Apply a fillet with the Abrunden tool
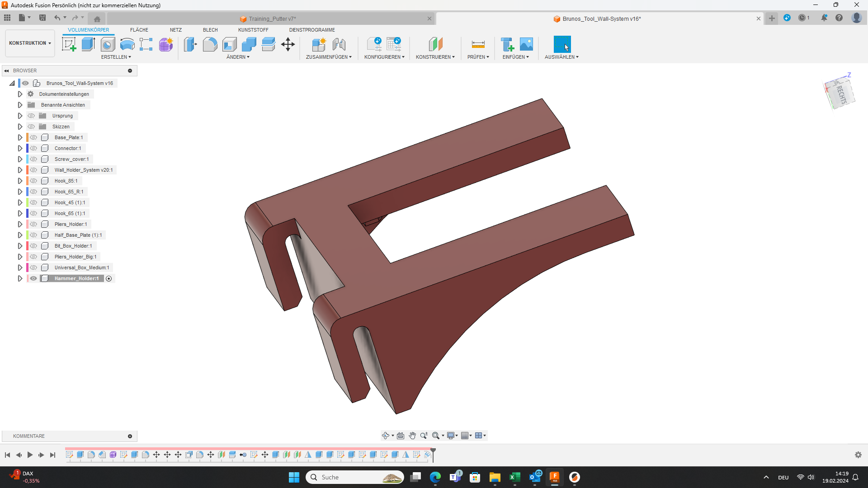868x488 pixels. (210, 44)
